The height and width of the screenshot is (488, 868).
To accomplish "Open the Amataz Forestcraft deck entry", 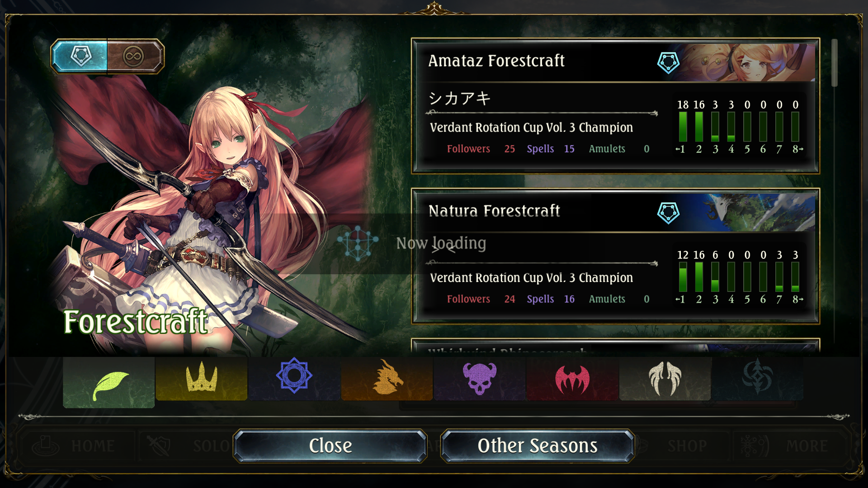I will click(615, 106).
